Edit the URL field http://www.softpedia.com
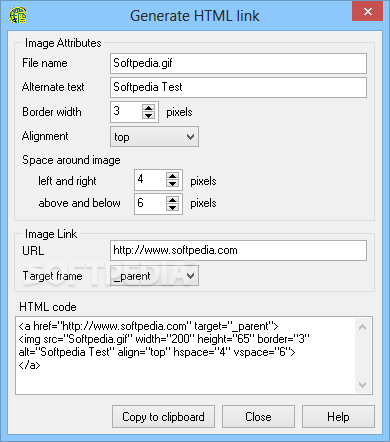This screenshot has width=390, height=442. [x=238, y=250]
